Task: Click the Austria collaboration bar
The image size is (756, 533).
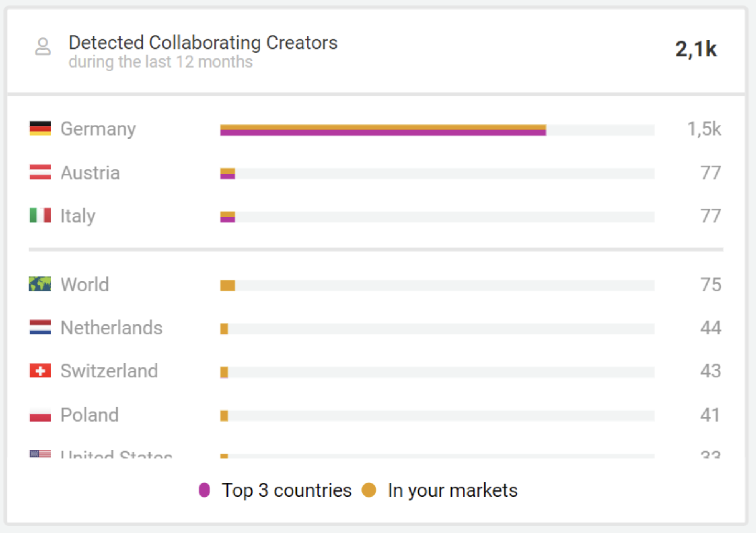Action: 228,174
